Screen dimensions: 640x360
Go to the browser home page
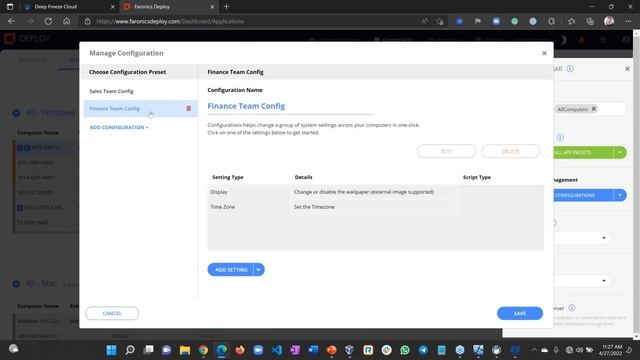click(x=67, y=21)
